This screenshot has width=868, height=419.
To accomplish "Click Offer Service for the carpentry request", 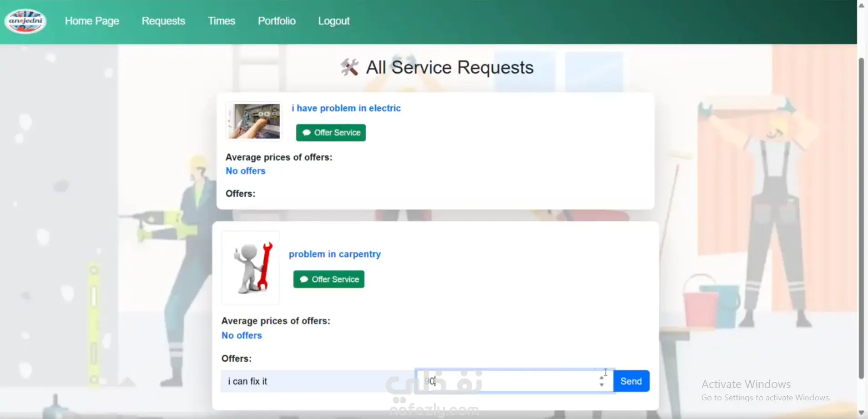I will click(x=329, y=279).
